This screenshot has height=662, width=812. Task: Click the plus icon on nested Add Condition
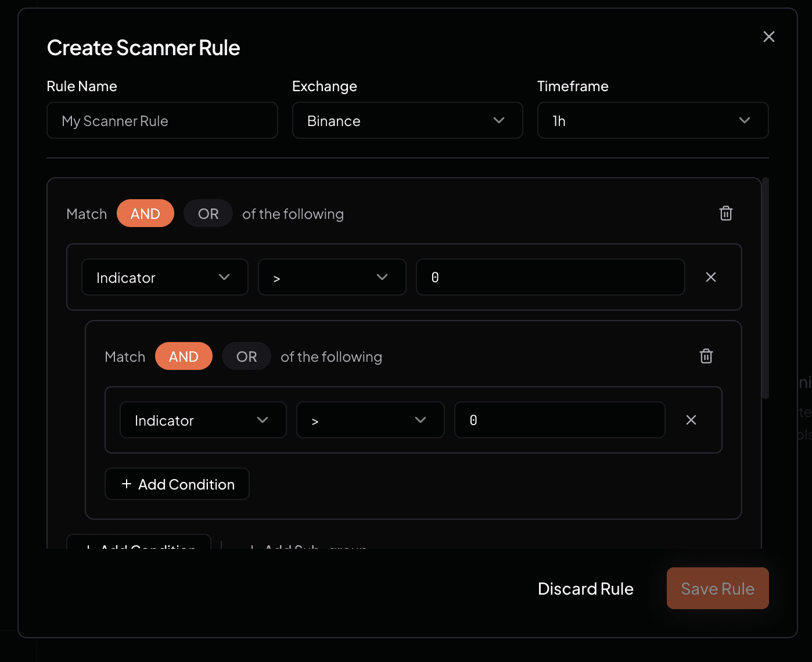click(x=126, y=484)
